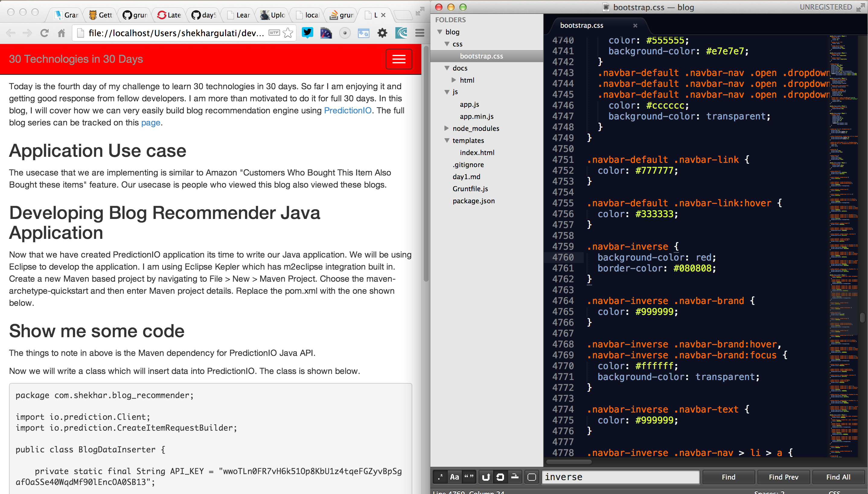The width and height of the screenshot is (868, 494).
Task: Bookmark page with star icon
Action: (x=288, y=33)
